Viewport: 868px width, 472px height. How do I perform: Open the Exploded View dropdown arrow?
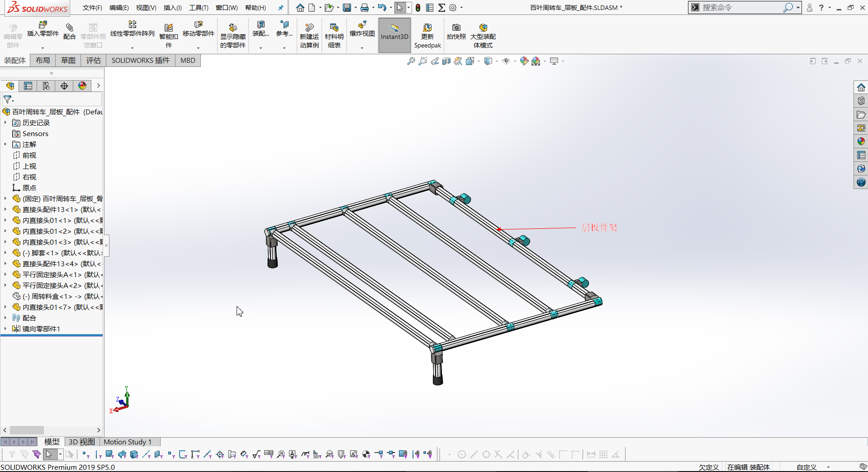pos(362,47)
